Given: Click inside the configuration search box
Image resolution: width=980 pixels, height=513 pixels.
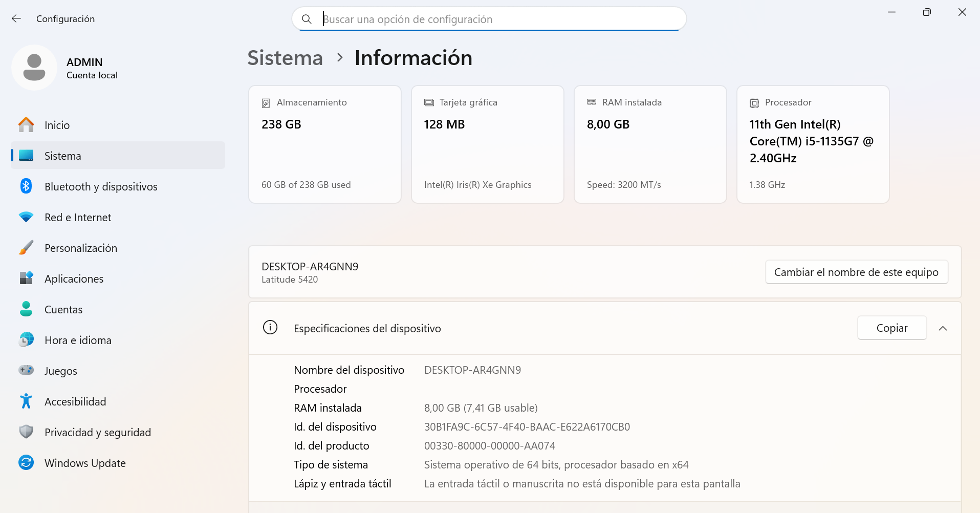Looking at the screenshot, I should [489, 19].
